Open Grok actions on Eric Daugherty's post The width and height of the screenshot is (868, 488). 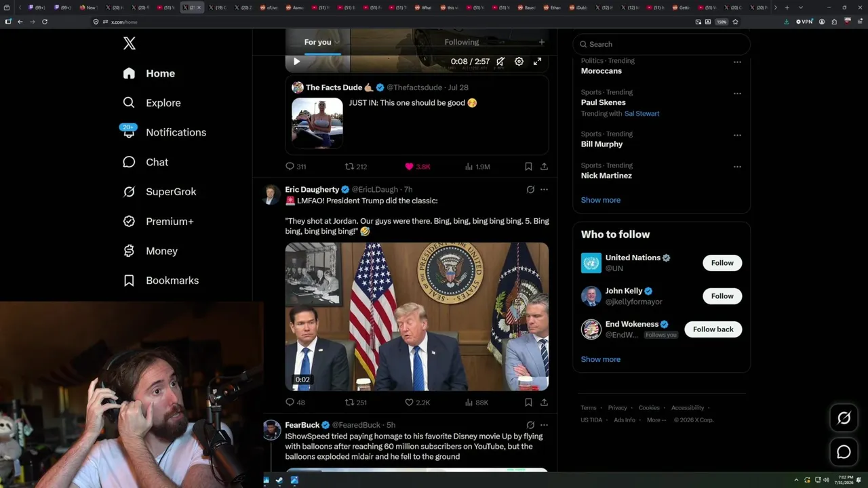point(530,190)
